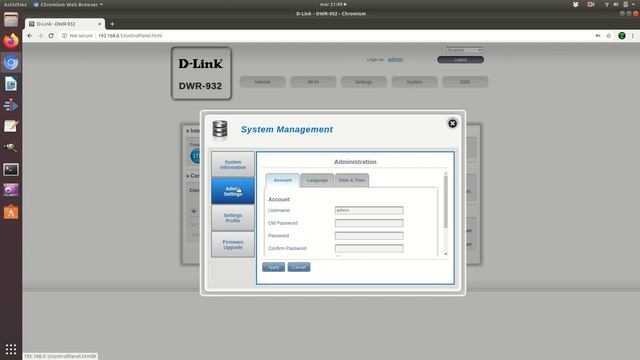
Task: Focus the Old Password field
Action: [369, 223]
